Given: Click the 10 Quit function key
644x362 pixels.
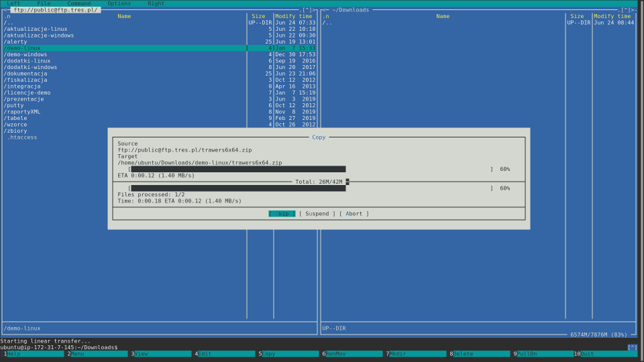Looking at the screenshot, I should click(605, 354).
